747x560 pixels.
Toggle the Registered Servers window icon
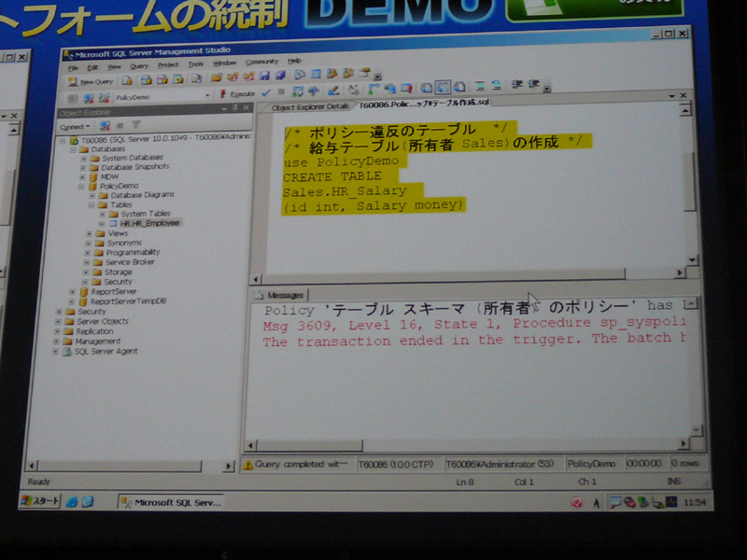tap(300, 75)
